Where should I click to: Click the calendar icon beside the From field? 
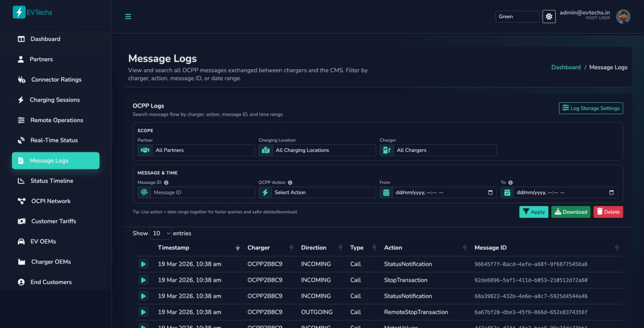click(x=386, y=192)
